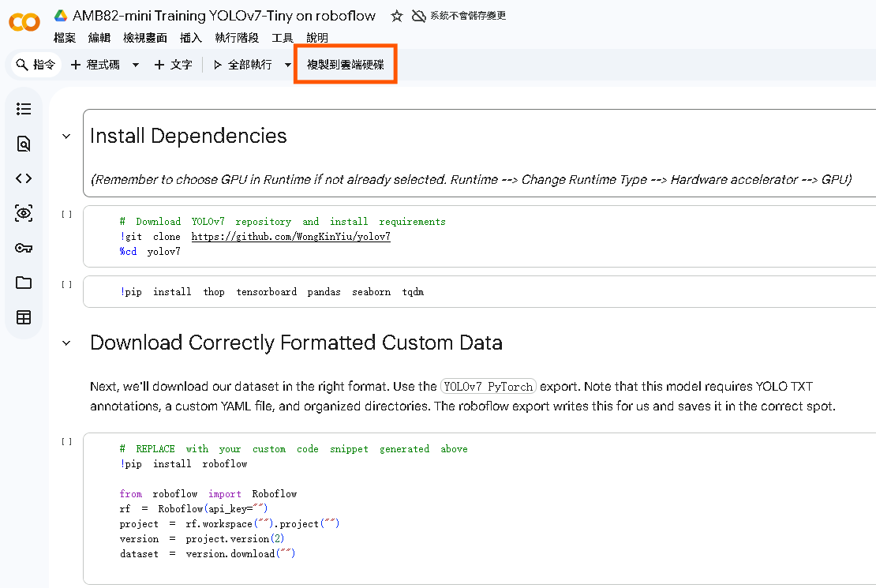This screenshot has height=588, width=876.
Task: Add a text cell with 文字
Action: 173,65
